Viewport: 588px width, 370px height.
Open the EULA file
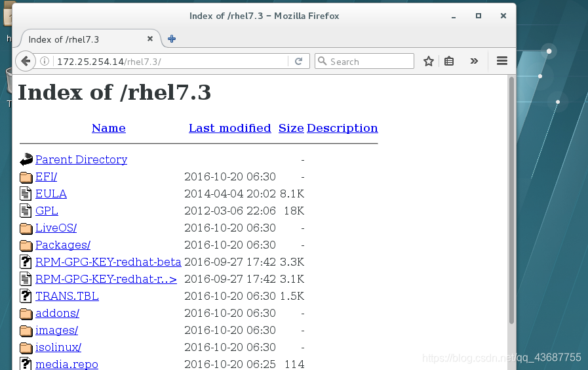(51, 194)
